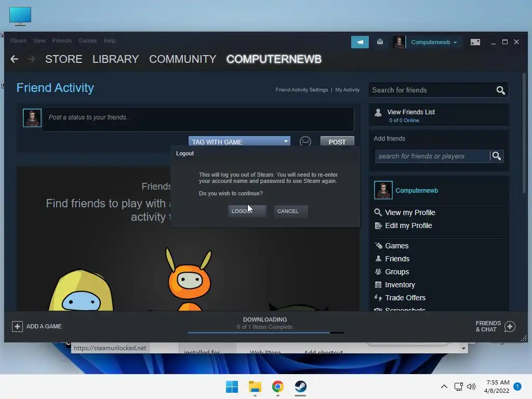Open the Windows Start button
This screenshot has height=399, width=532.
232,387
